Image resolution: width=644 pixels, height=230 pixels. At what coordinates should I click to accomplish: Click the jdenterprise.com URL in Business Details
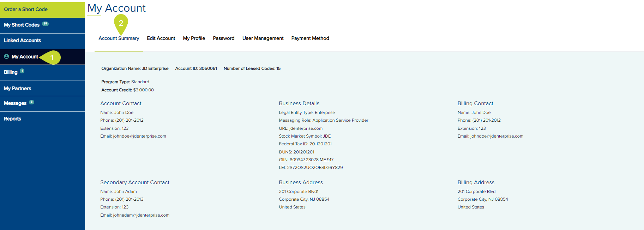point(306,128)
